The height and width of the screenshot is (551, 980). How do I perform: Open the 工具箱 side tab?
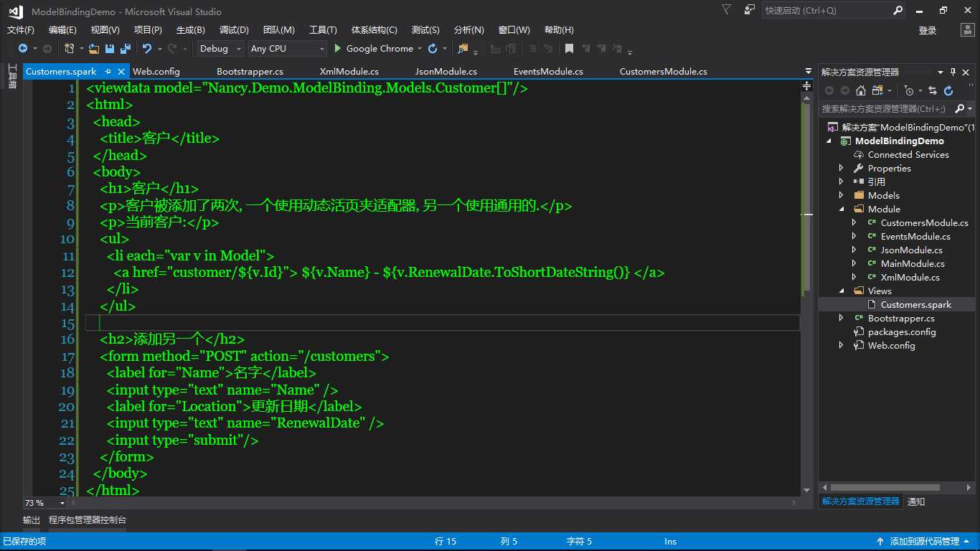pos(11,77)
